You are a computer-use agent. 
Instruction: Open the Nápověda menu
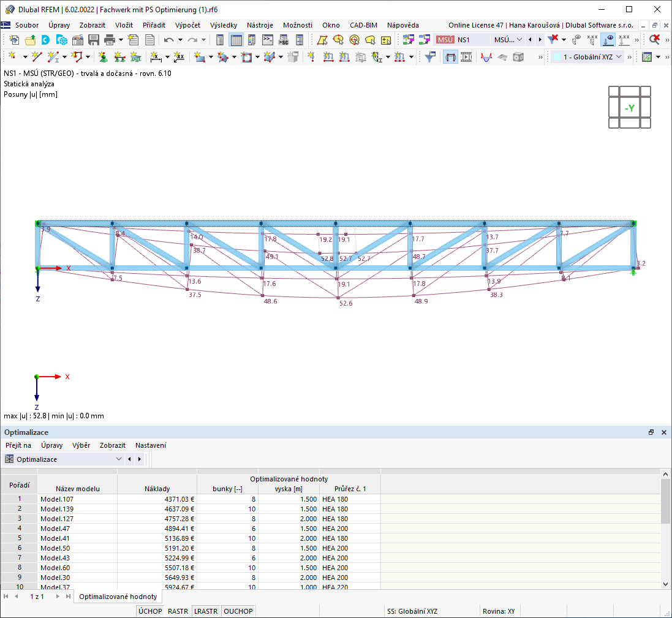[x=403, y=25]
